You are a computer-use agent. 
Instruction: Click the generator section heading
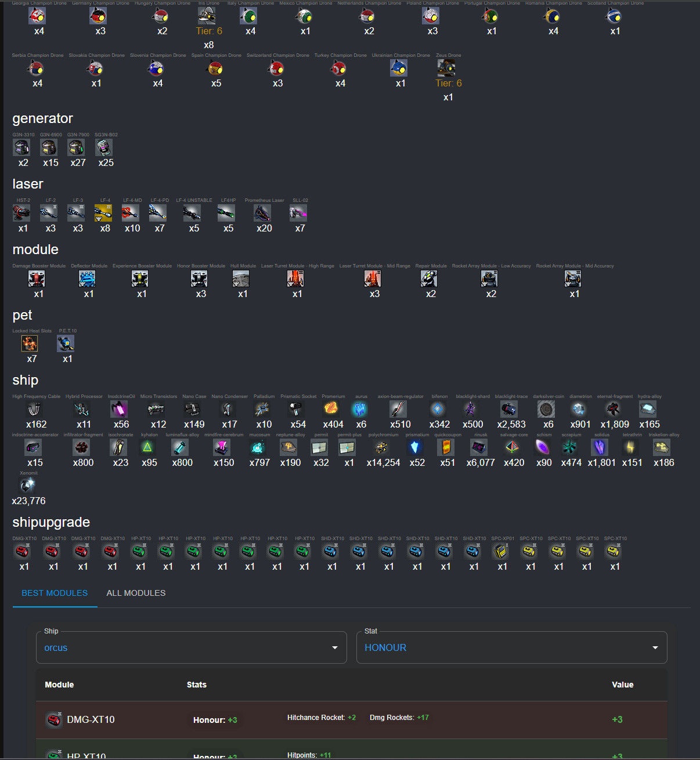(42, 118)
